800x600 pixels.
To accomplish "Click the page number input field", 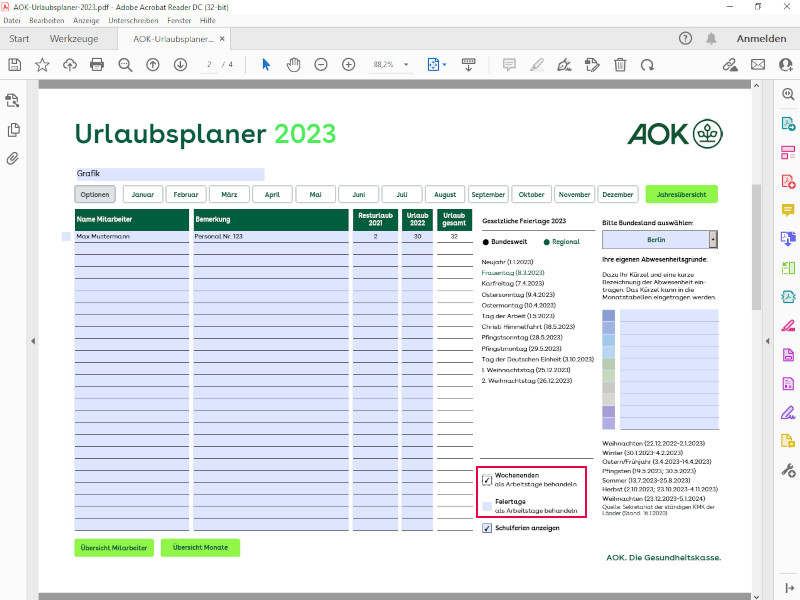I will 209,65.
